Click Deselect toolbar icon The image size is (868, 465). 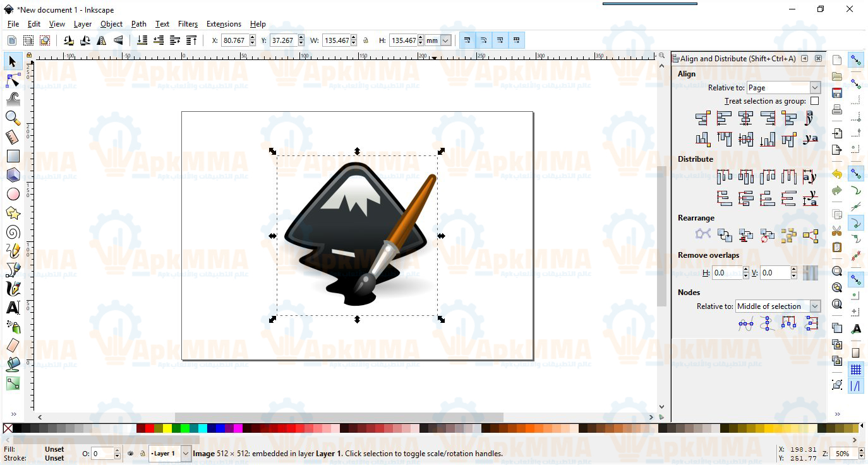(45, 40)
